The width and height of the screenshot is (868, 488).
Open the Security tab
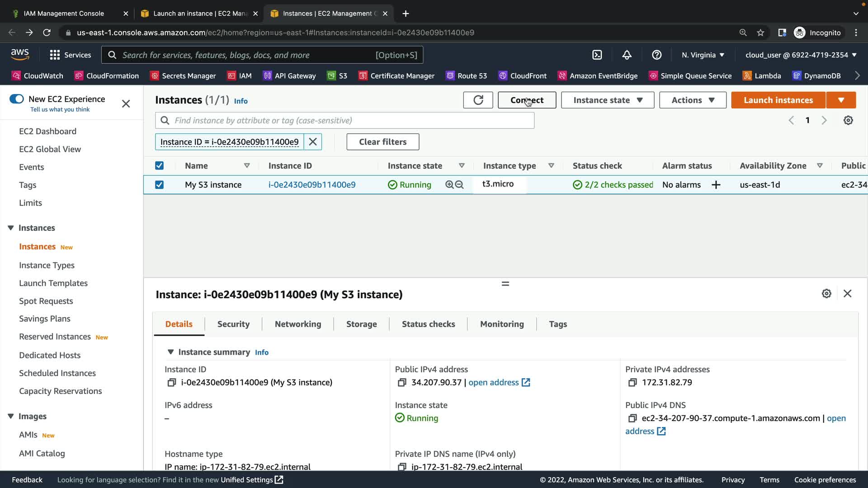point(233,324)
